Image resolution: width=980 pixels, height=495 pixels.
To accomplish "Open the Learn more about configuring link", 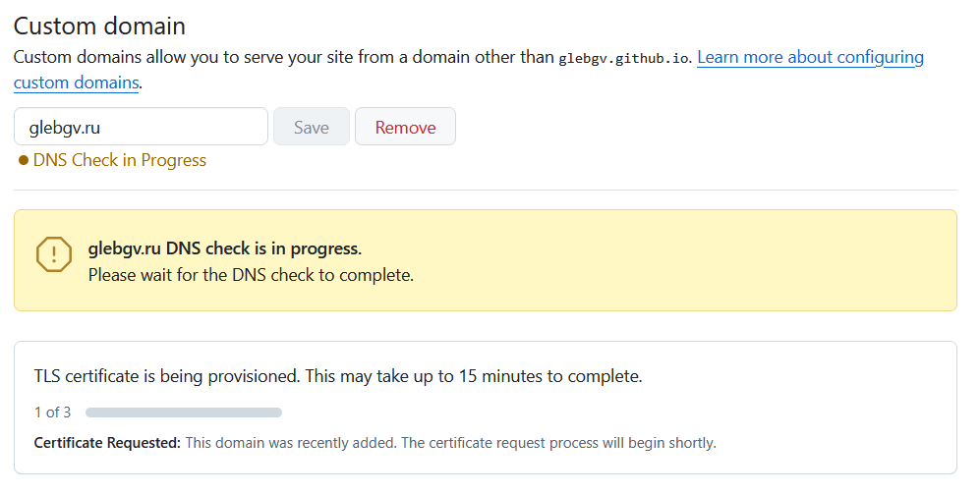I will click(x=810, y=57).
